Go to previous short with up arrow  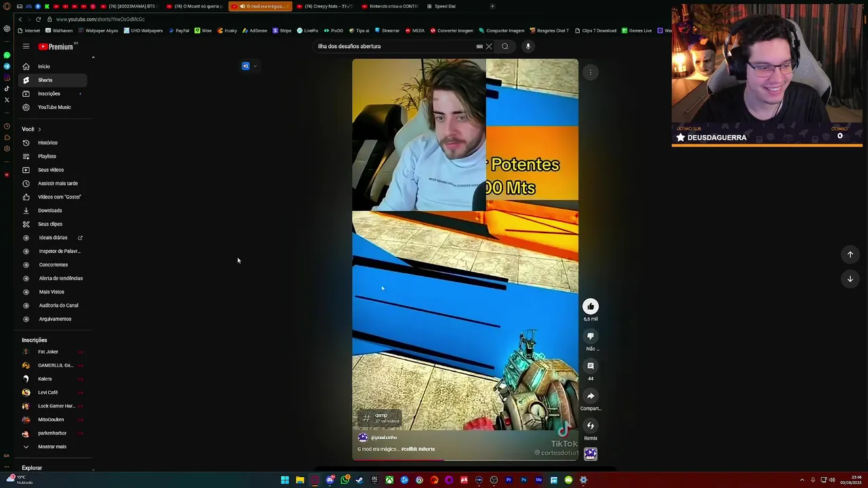tap(850, 254)
